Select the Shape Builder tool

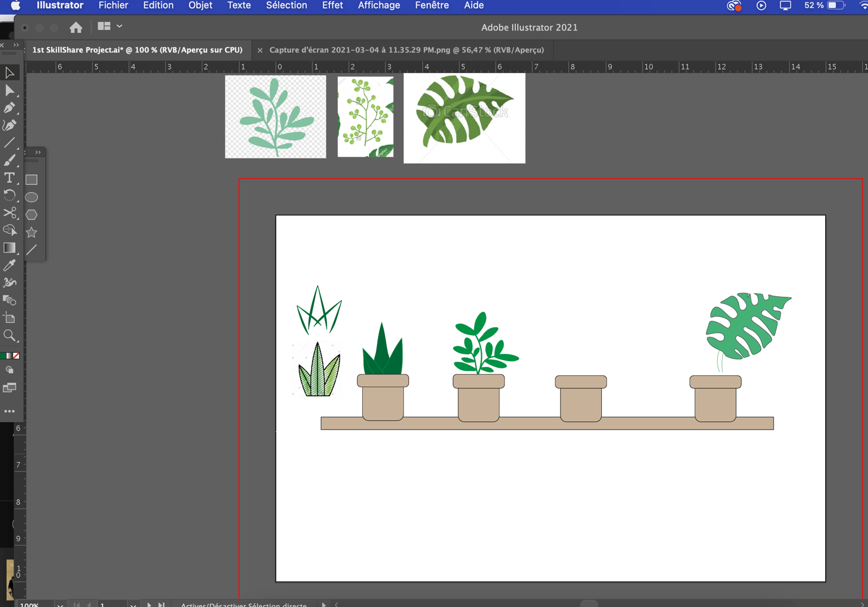pos(10,230)
